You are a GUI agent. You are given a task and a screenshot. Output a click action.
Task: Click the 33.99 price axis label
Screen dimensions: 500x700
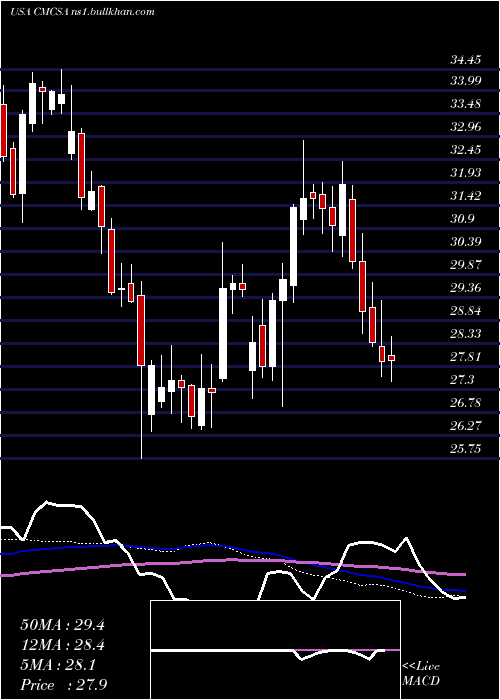pos(466,81)
